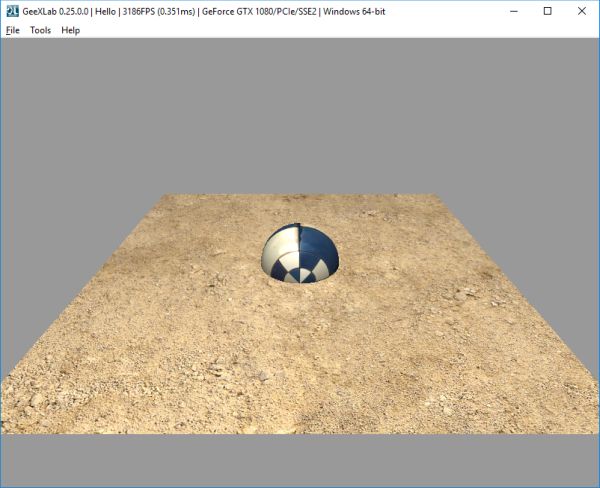
Task: Open the File menu
Action: tap(13, 30)
